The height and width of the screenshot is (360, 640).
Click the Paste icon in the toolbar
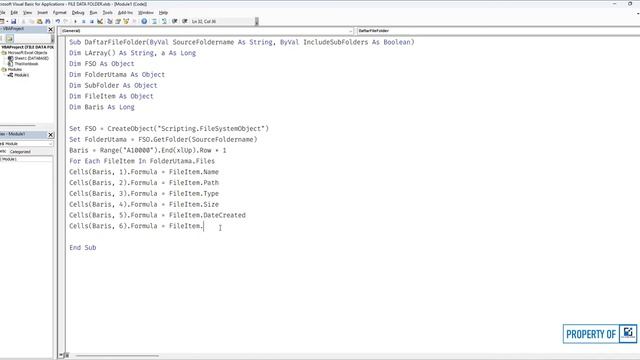(x=40, y=21)
